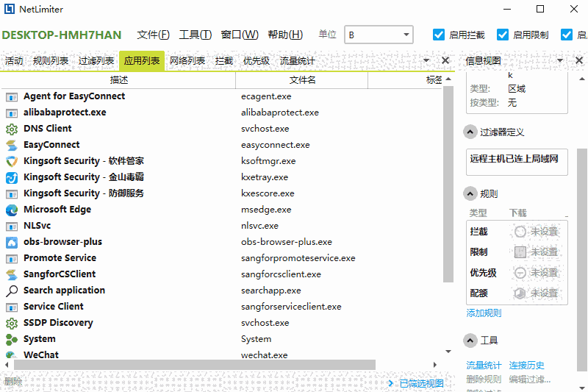Switch to the 过滤列表 tab
Image resolution: width=588 pixels, height=392 pixels.
[96, 61]
